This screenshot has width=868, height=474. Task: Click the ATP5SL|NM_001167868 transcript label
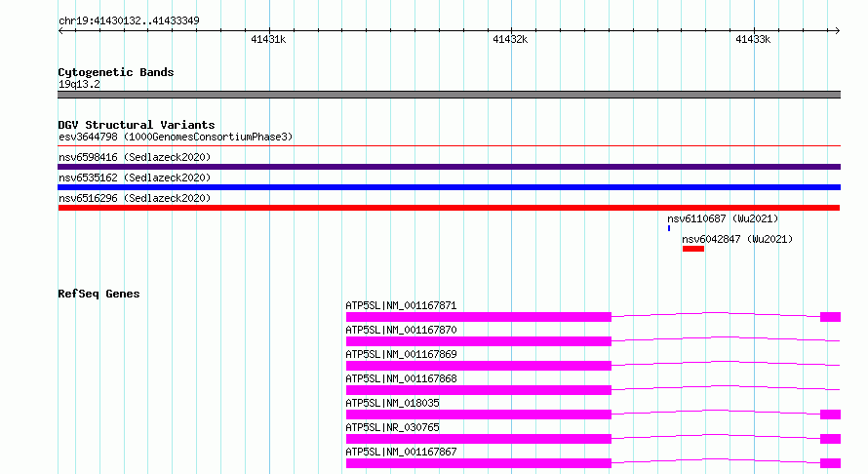[401, 378]
